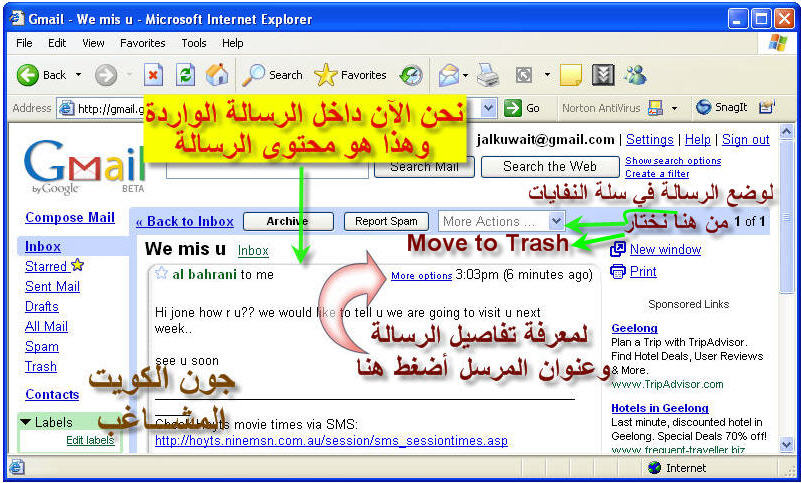The width and height of the screenshot is (801, 483).
Task: Click Search the Web button
Action: click(550, 167)
